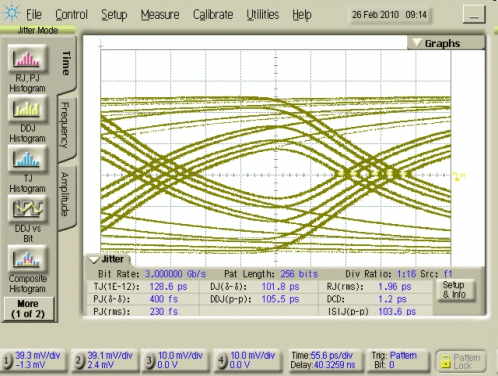Show the TJ Histogram graph
Viewport: 498px width, 376px height.
(x=27, y=159)
